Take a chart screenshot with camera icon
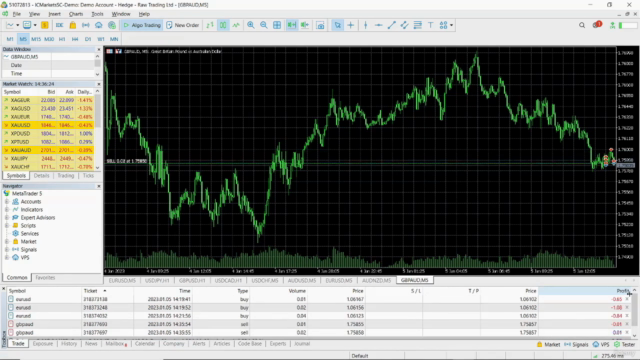The width and height of the screenshot is (640, 360). point(320,25)
